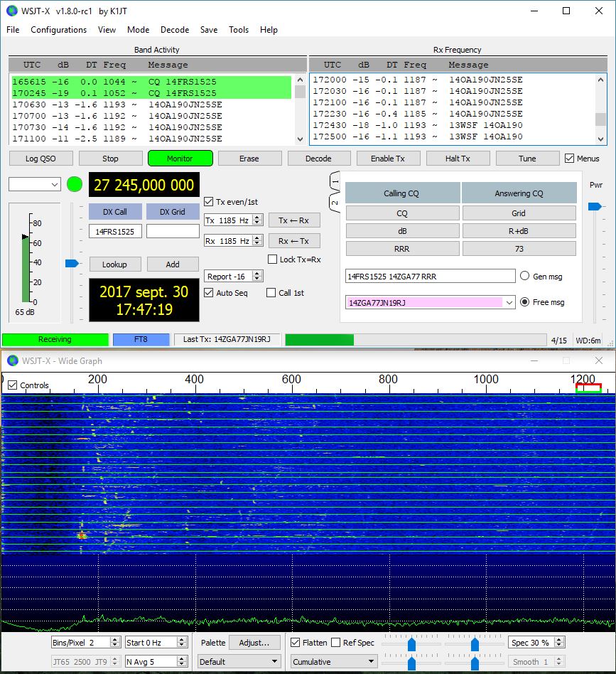Open the File menu

[x=13, y=30]
